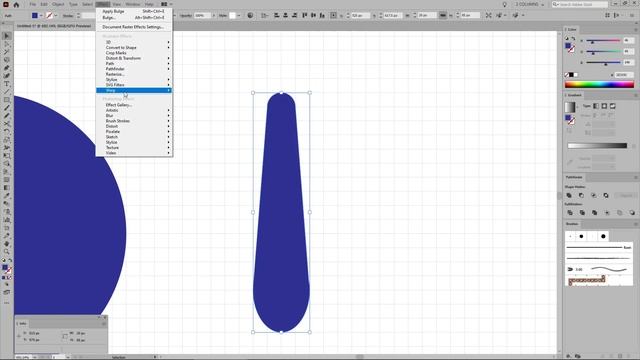The height and width of the screenshot is (360, 640).
Task: Open the Arrange Documents dropdown
Action: (166, 4)
